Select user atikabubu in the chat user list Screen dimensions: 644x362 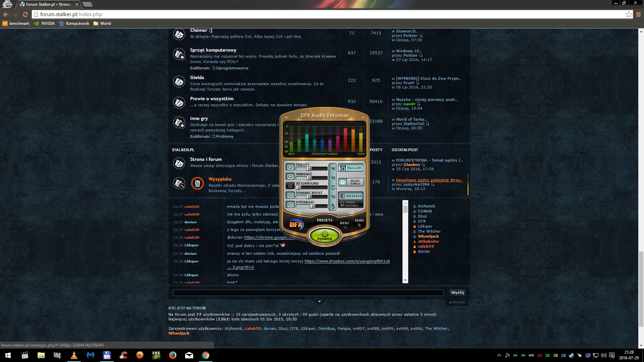428,241
